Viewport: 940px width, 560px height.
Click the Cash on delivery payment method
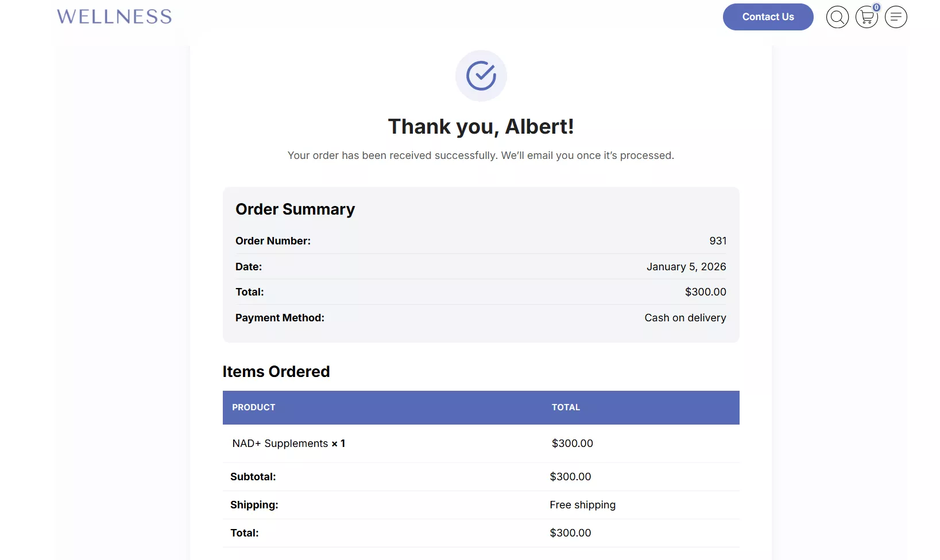pos(684,317)
